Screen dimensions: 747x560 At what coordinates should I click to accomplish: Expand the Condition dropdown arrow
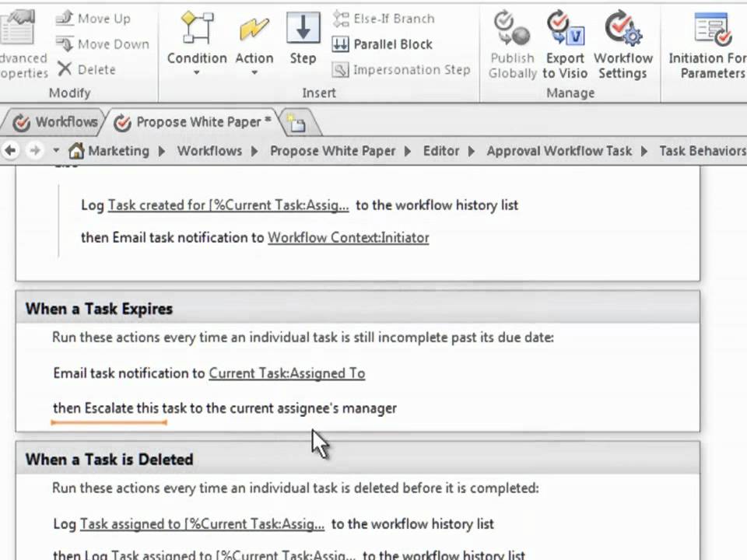click(197, 73)
